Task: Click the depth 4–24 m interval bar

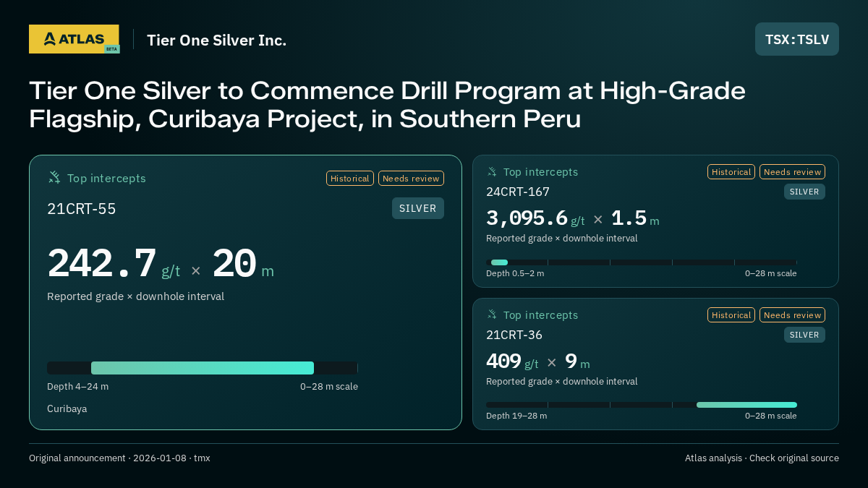Action: click(203, 368)
